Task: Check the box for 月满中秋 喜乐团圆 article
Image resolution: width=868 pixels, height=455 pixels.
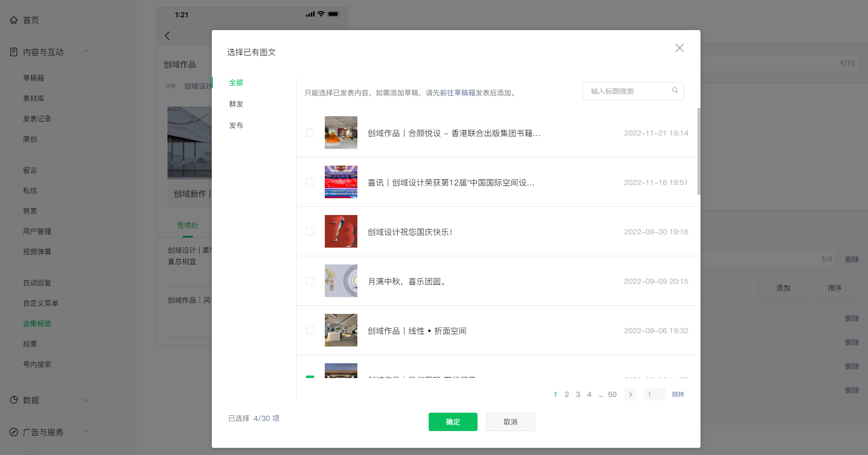Action: [x=310, y=281]
